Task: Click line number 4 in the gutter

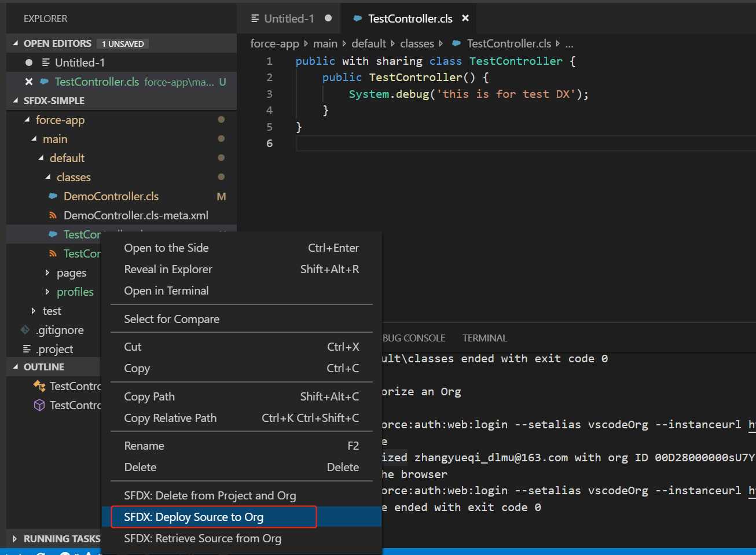Action: pos(269,110)
